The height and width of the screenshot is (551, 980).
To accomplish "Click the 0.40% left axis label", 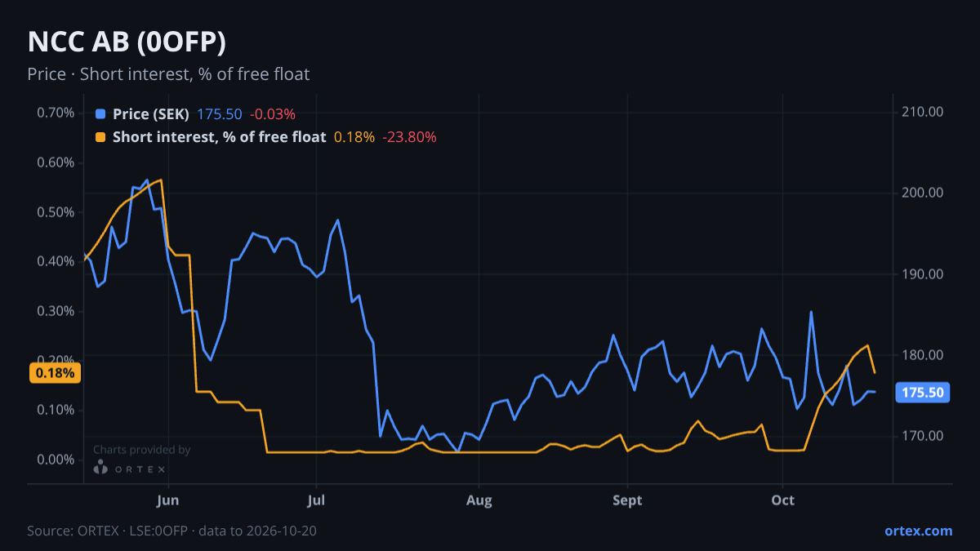I will pos(56,261).
